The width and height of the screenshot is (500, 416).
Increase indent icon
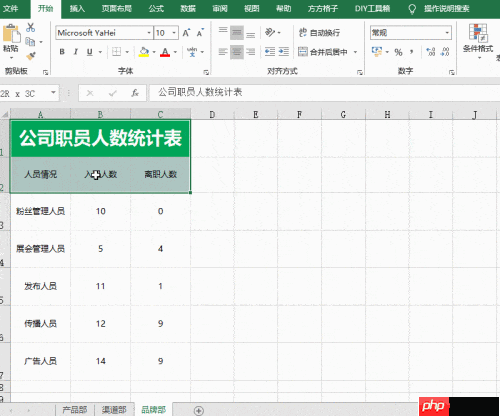[x=284, y=52]
